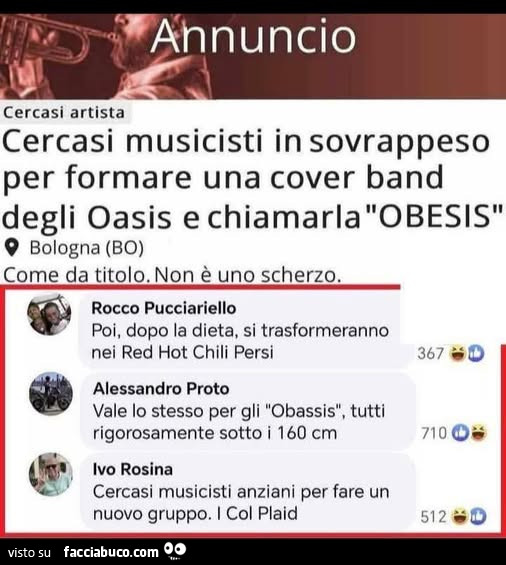
Task: Click the Ivo Rosina name link
Action: (x=133, y=469)
